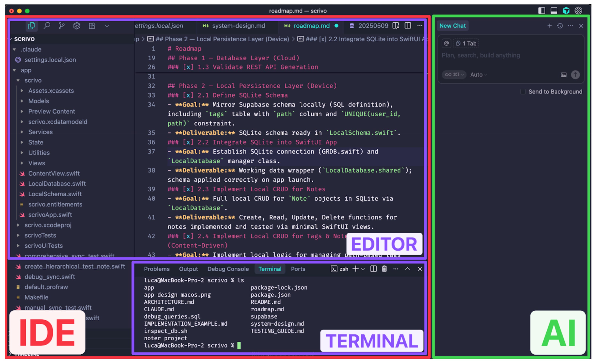Split the editor right
The height and width of the screenshot is (364, 597).
408,26
